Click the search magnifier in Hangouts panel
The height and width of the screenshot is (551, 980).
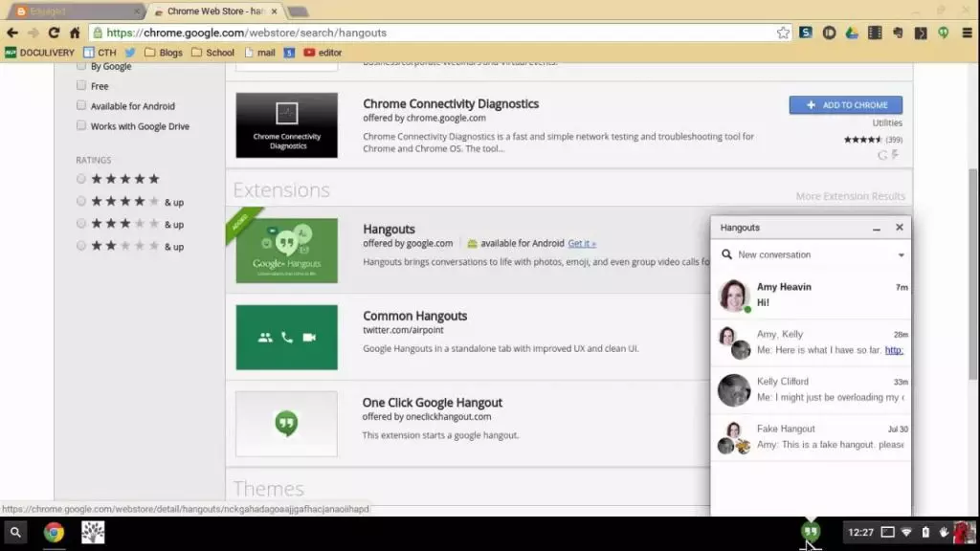tap(727, 254)
